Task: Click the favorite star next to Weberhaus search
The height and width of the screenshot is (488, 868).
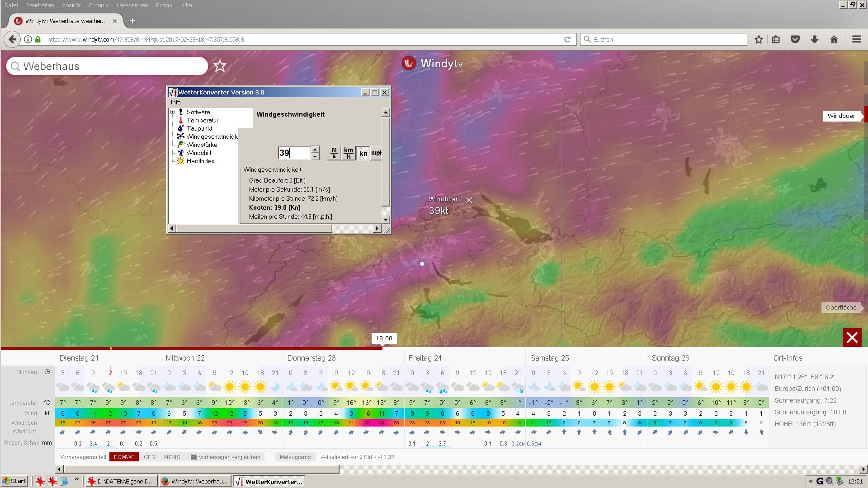Action: pyautogui.click(x=220, y=66)
